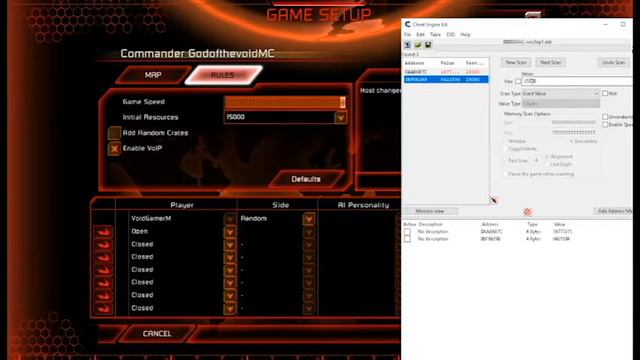640x360 pixels.
Task: Toggle the CopyOnWrite checkbox
Action: pos(505,149)
